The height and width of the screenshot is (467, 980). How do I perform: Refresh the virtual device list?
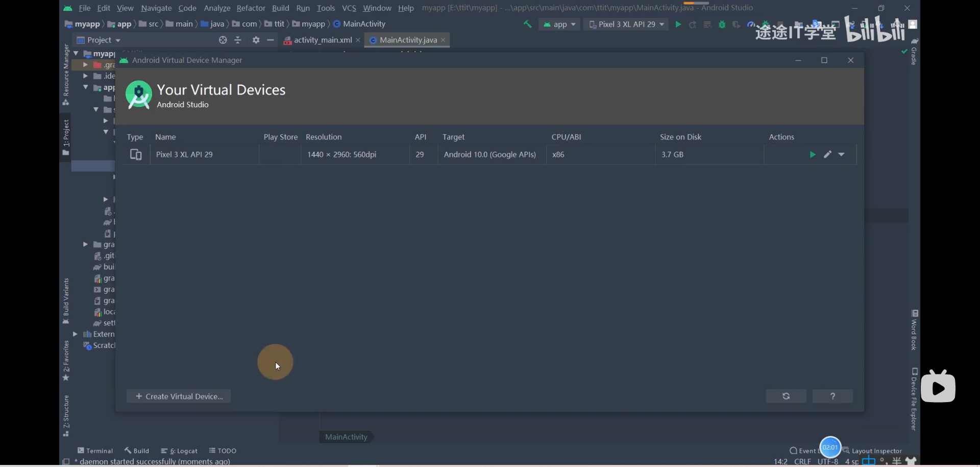(x=786, y=396)
